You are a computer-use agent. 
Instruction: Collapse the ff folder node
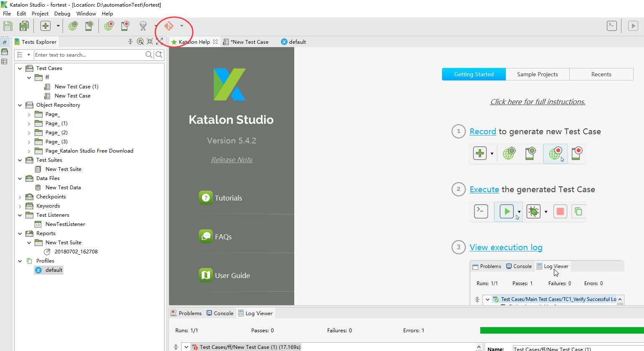tap(29, 78)
